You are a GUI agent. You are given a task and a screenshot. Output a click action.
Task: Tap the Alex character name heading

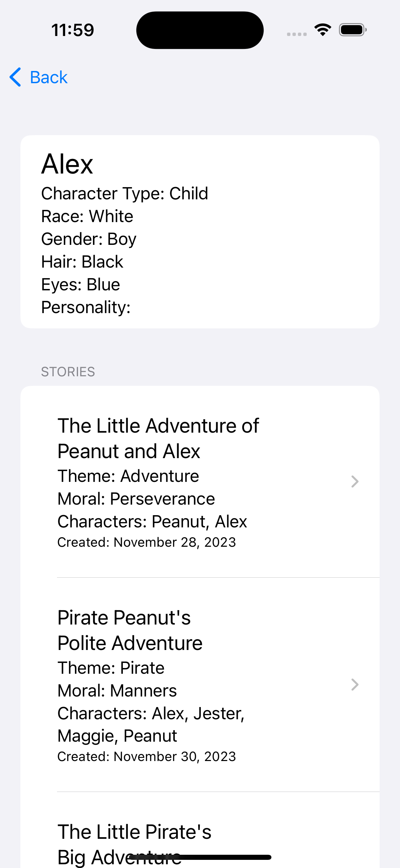point(67,164)
